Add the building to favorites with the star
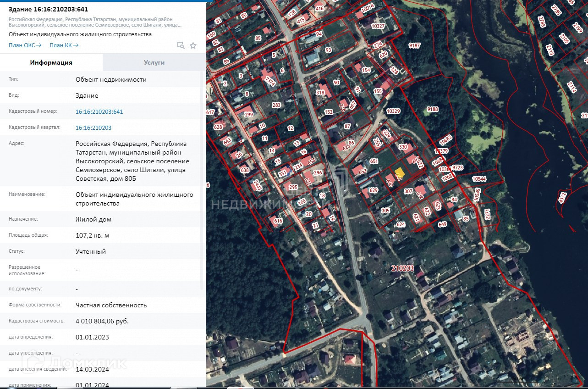588x389 pixels. coord(193,45)
